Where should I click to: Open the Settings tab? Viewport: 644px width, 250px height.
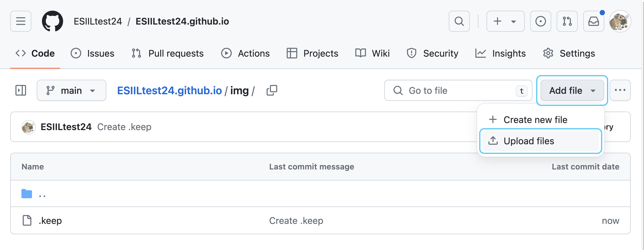(569, 53)
